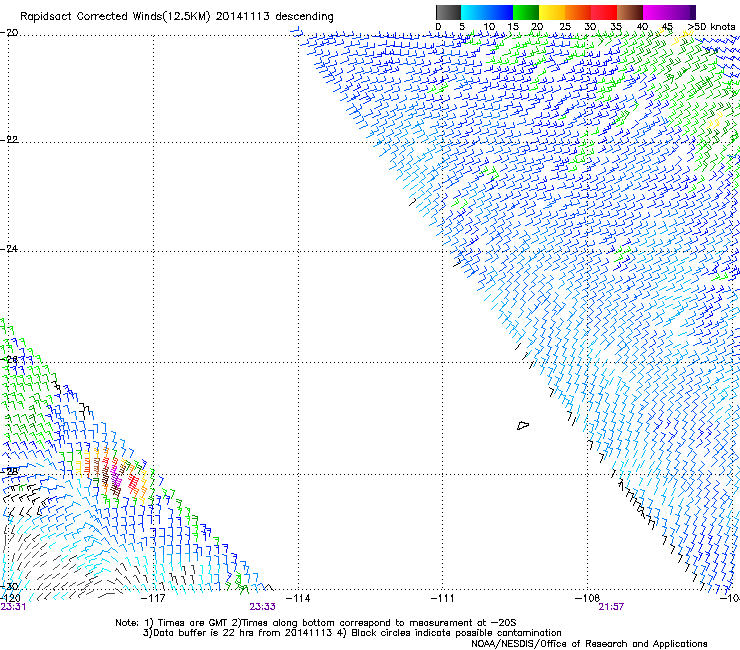Click the '-114' longitude axis label
Viewport: 740px width, 650px height.
[298, 598]
